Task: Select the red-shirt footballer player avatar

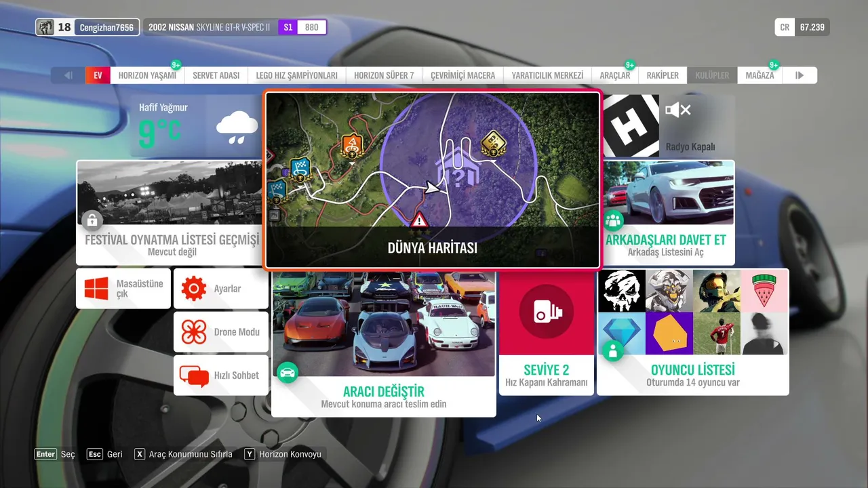Action: pyautogui.click(x=717, y=333)
